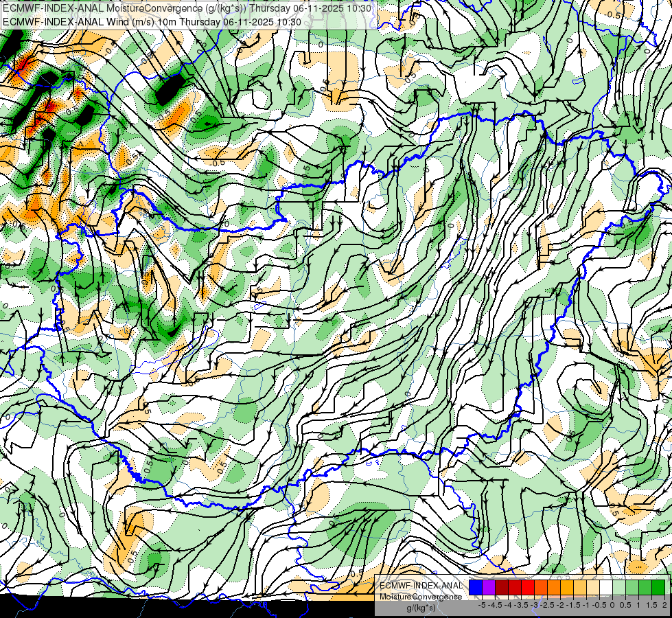This screenshot has width=672, height=618.
Task: Click the darkest red (maroon) legend swatch
Action: (x=502, y=588)
